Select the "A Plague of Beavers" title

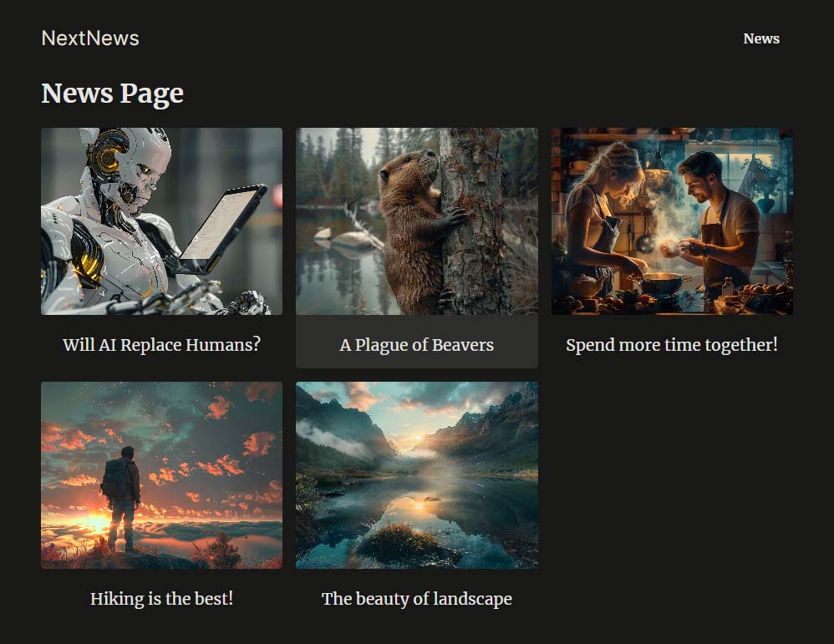pos(416,344)
